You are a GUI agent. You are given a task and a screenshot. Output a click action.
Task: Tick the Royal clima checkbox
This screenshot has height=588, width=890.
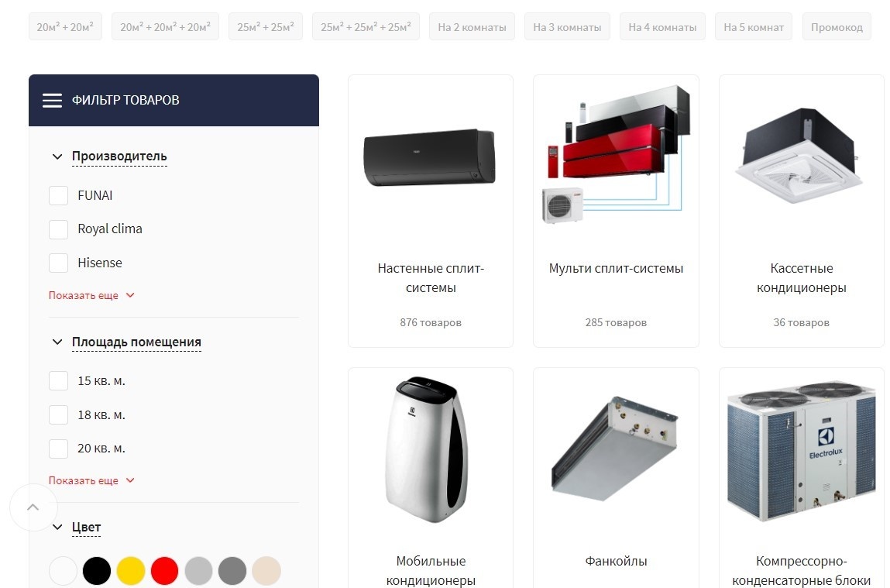click(x=58, y=229)
